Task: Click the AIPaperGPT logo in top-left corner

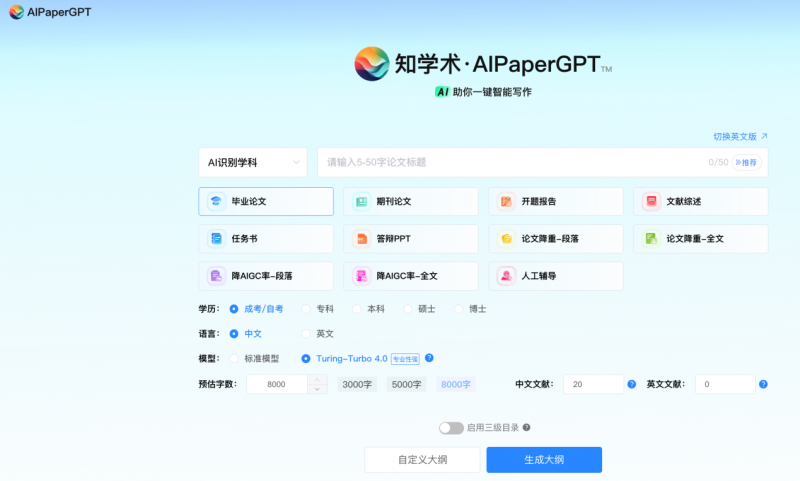Action: tap(50, 12)
